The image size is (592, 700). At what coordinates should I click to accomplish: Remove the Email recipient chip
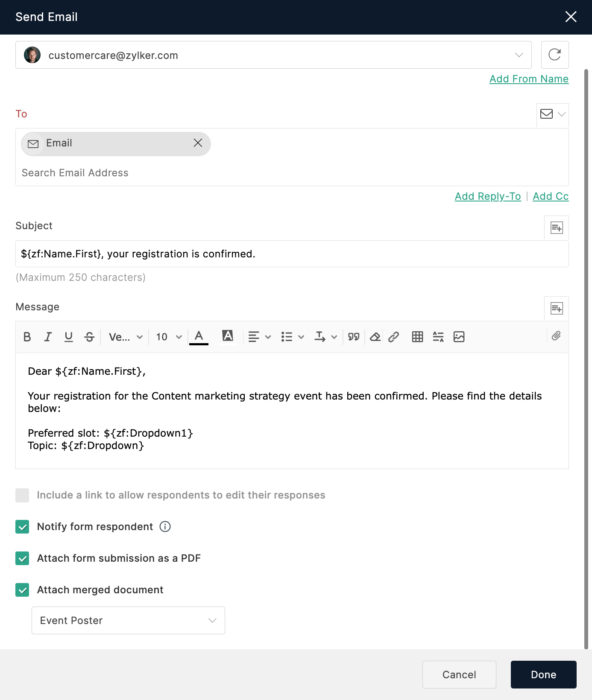pyautogui.click(x=198, y=143)
